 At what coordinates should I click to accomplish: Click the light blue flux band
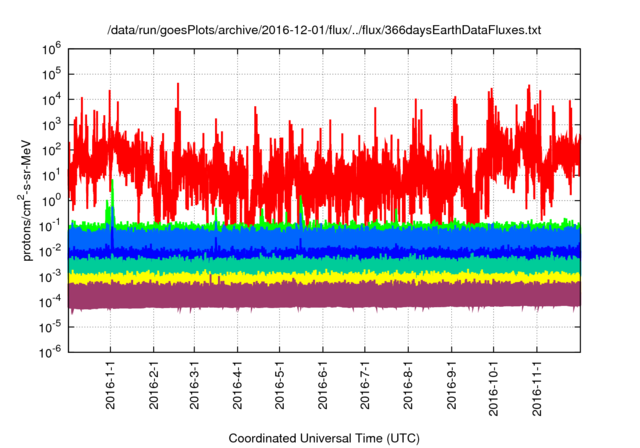point(324,237)
